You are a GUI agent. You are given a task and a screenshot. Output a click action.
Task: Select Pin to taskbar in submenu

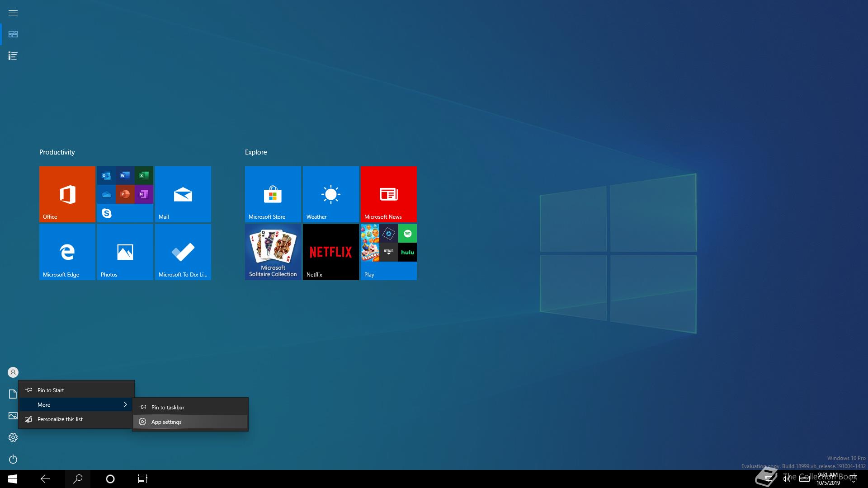[190, 407]
